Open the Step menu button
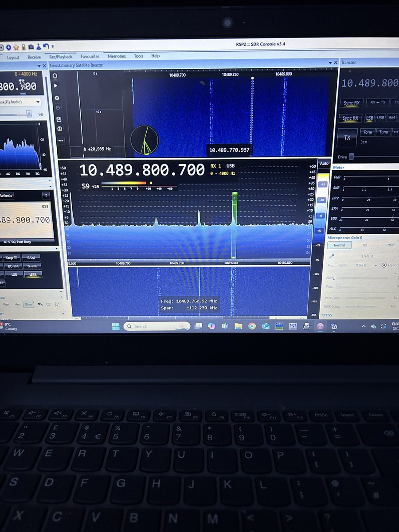399x532 pixels. click(x=12, y=258)
